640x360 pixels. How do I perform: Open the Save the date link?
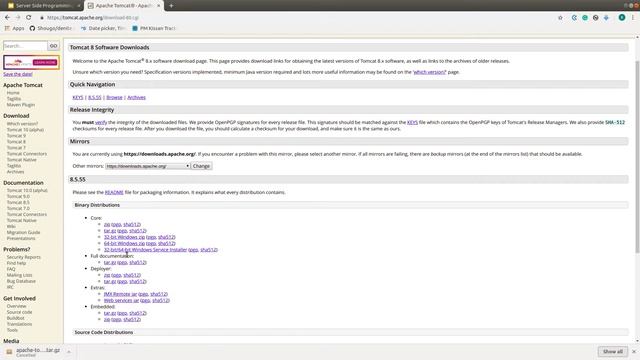(18, 74)
